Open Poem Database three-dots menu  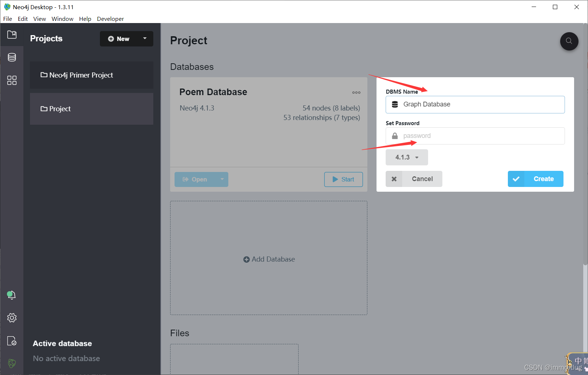356,93
